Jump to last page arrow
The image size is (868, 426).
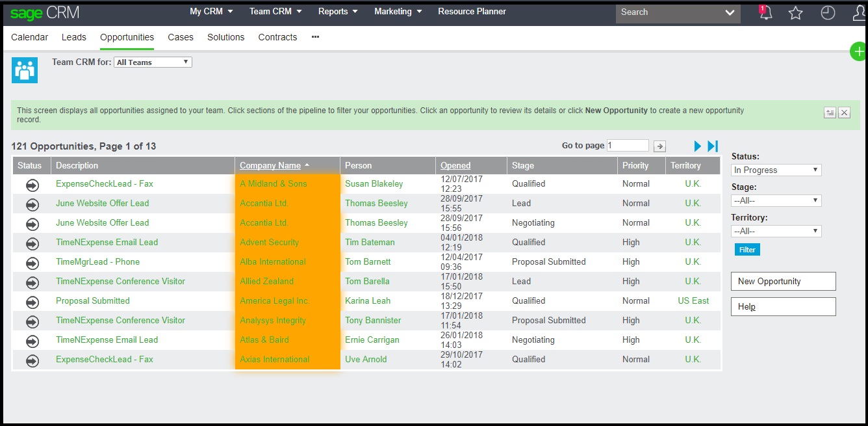713,146
